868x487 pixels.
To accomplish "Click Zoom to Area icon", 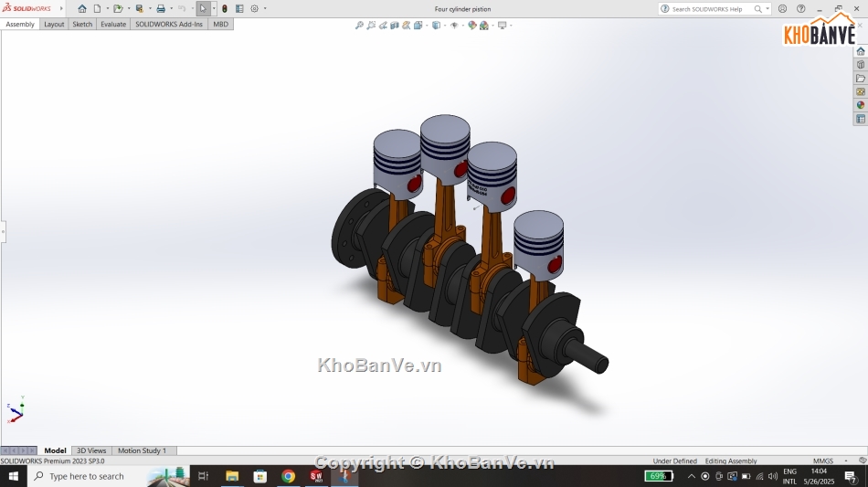I will [371, 25].
